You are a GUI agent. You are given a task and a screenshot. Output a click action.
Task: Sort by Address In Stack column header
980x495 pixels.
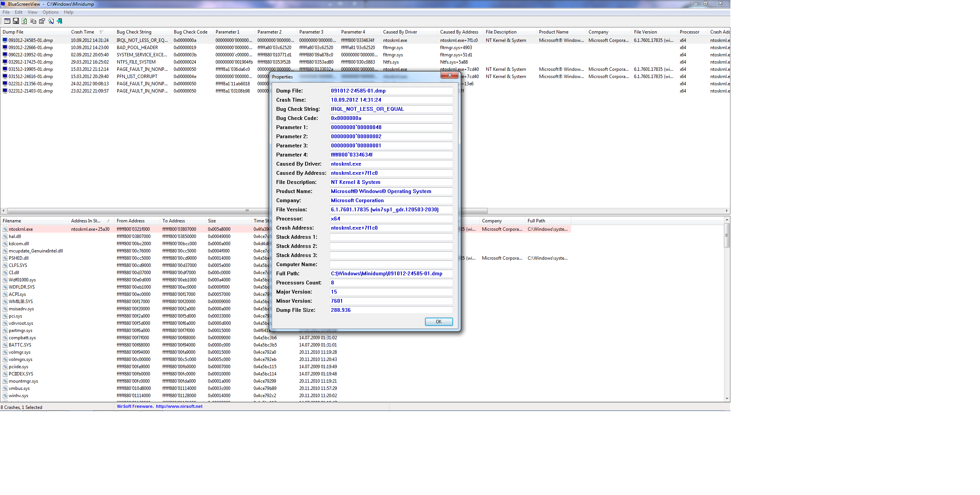(x=86, y=221)
